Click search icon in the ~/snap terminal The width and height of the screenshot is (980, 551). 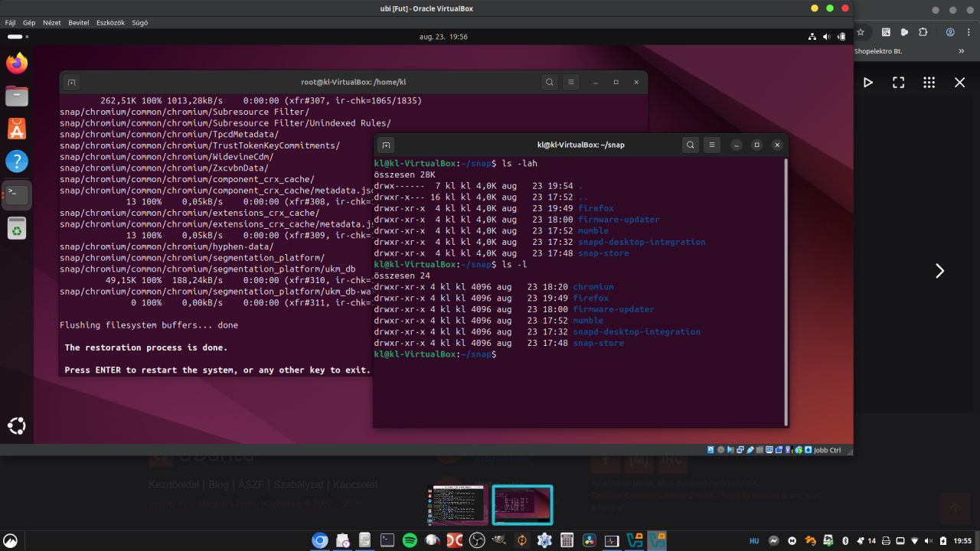pos(691,145)
